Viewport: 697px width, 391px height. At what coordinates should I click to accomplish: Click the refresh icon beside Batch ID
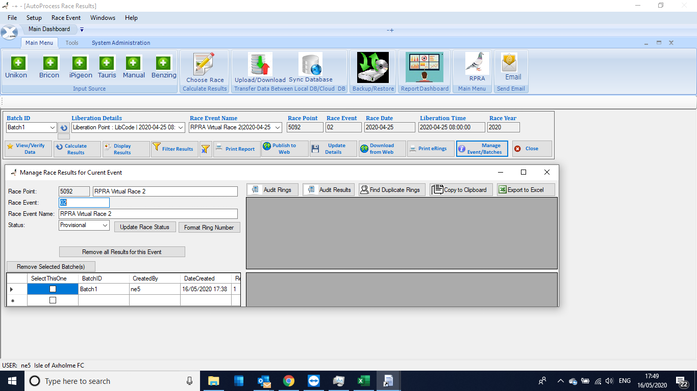click(x=64, y=128)
